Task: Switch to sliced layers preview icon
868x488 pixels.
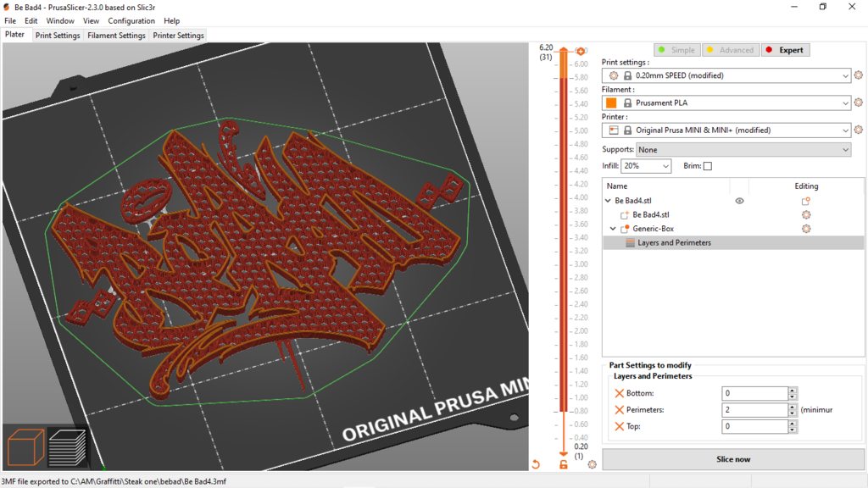Action: click(x=67, y=446)
